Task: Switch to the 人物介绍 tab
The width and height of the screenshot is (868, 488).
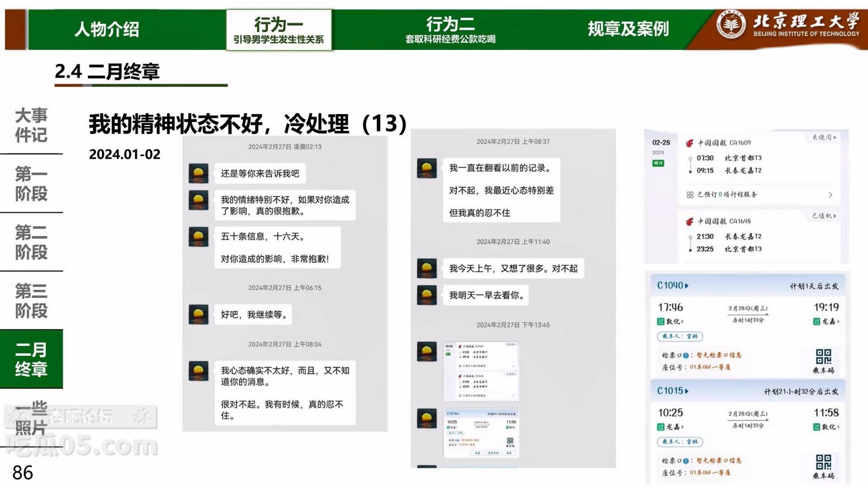Action: [x=106, y=29]
